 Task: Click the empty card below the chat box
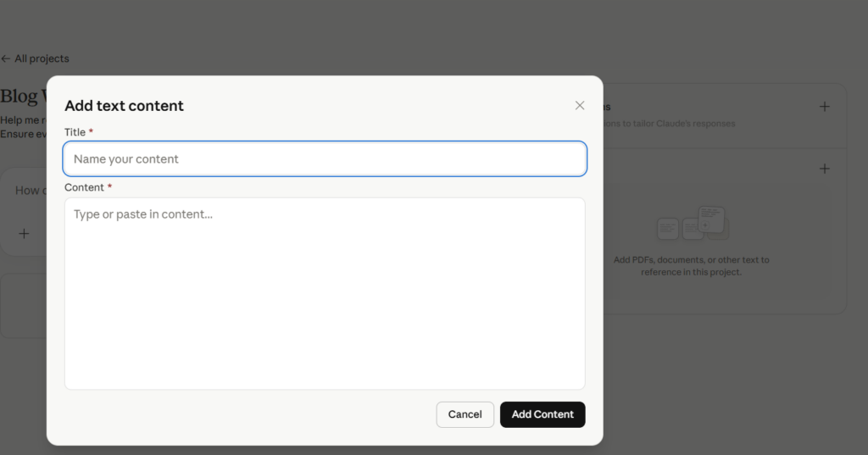[x=23, y=305]
